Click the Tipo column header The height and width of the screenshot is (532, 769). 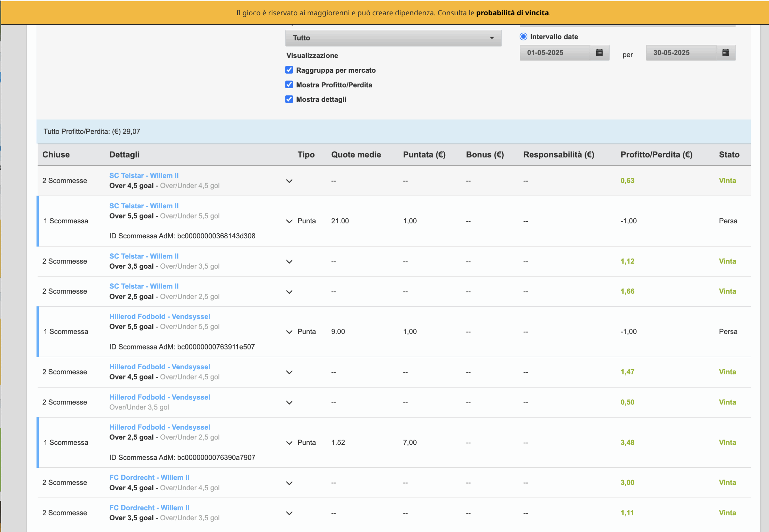pyautogui.click(x=306, y=155)
